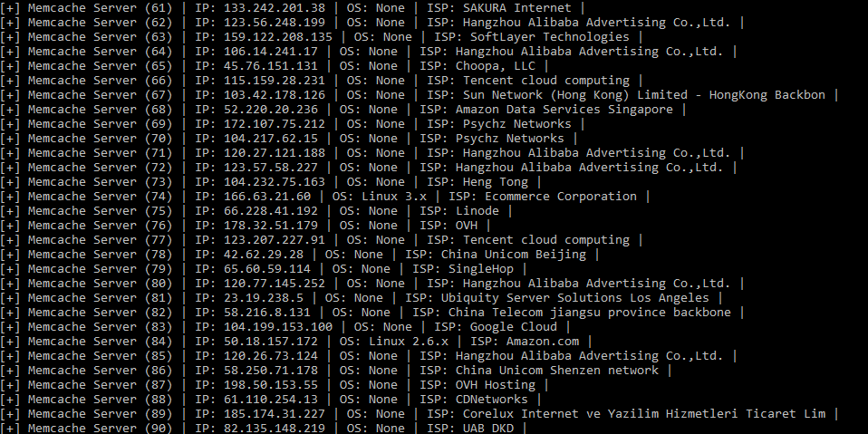This screenshot has height=434, width=868.
Task: Click the China Unicom Beijing text
Action: 514,255
